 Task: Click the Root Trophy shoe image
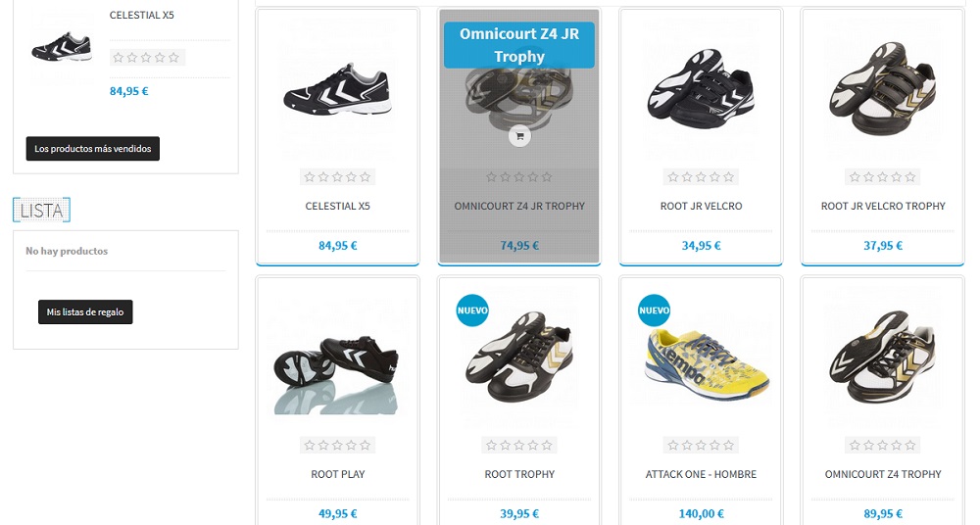[519, 357]
